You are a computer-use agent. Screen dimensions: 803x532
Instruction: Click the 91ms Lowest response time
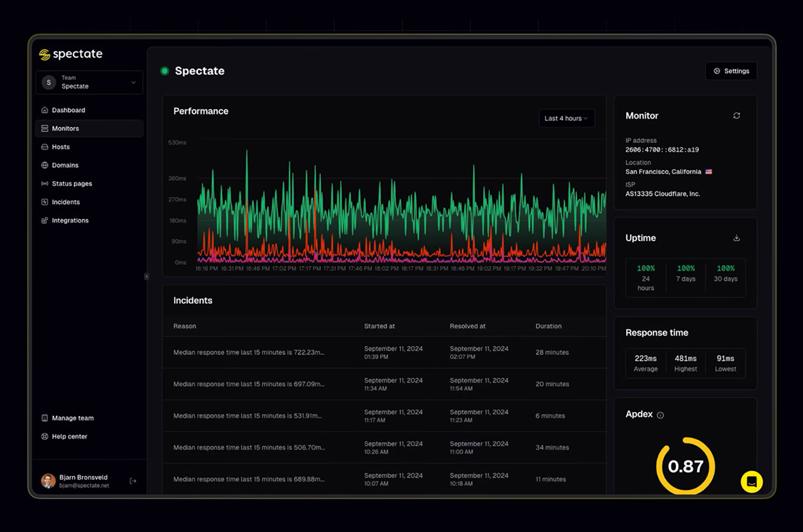click(x=726, y=363)
